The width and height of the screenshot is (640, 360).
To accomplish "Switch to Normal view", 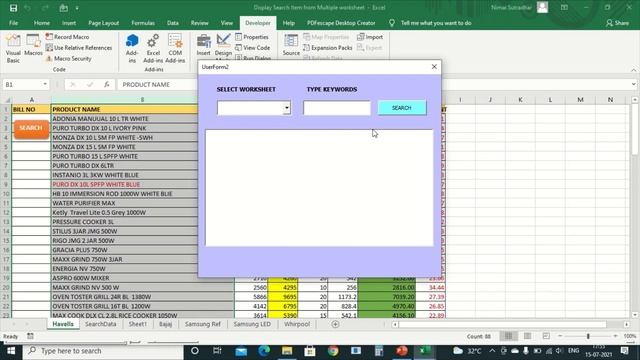I will tap(508, 336).
